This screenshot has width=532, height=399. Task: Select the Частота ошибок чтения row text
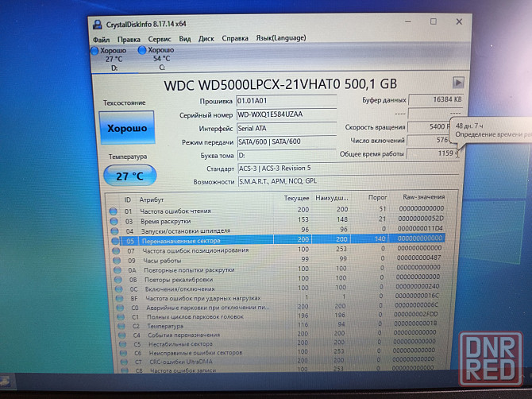pyautogui.click(x=175, y=211)
